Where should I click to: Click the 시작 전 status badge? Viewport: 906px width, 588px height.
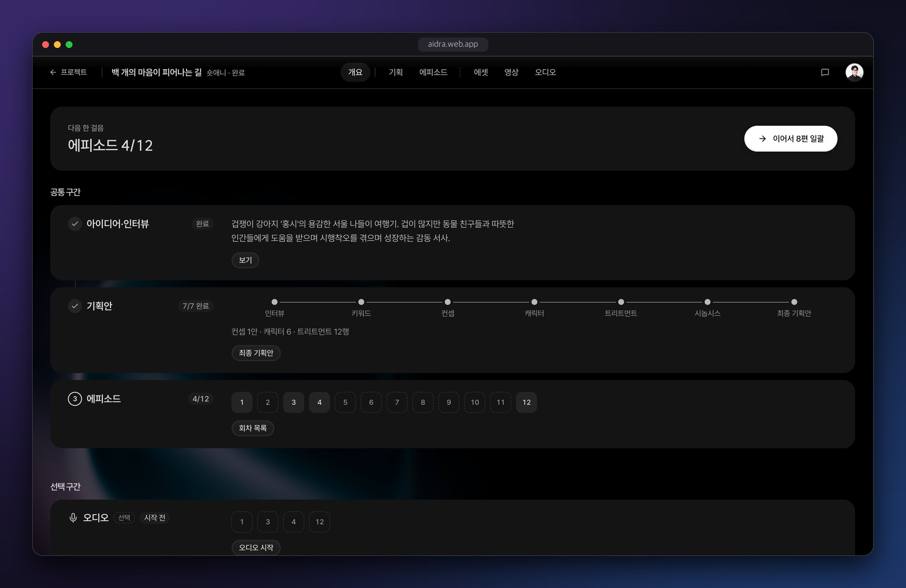[x=154, y=517]
